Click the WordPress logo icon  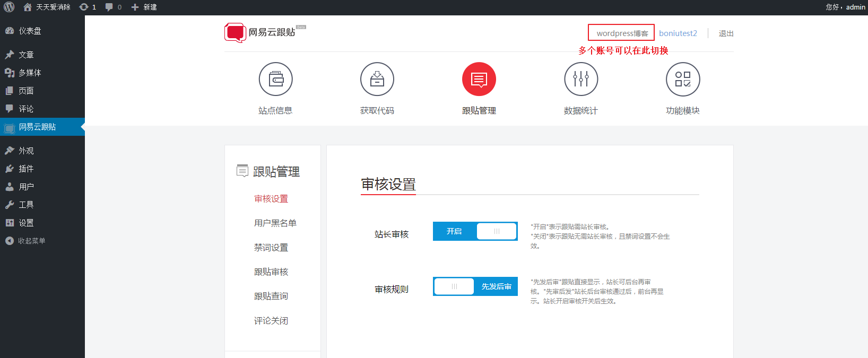click(9, 7)
